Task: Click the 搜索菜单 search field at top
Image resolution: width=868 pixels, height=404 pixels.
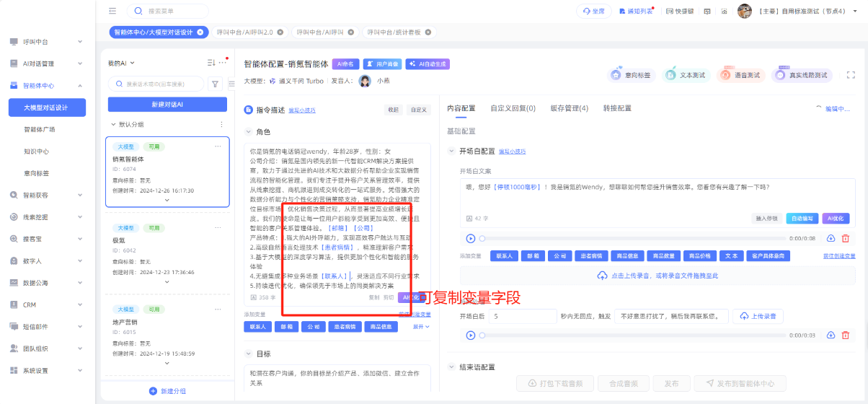Action: click(x=173, y=11)
